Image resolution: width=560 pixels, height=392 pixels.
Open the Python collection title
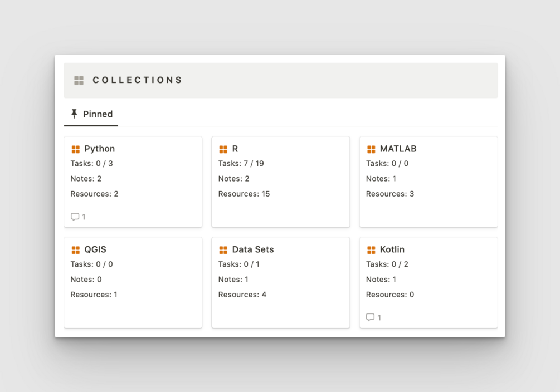coord(100,149)
